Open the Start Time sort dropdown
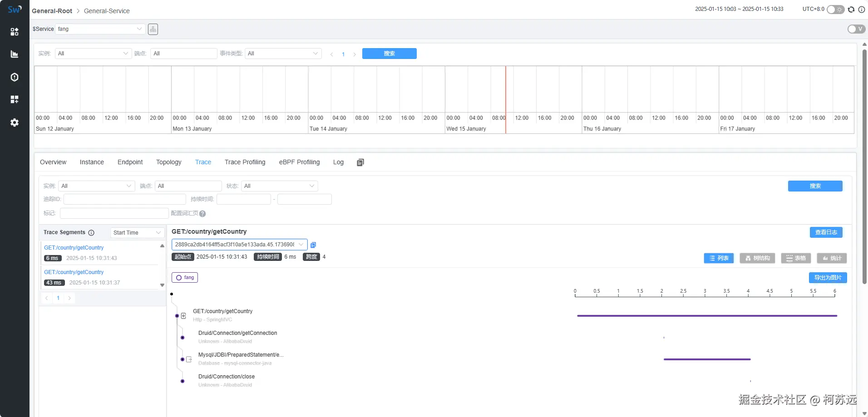Screen dimensions: 868x417 pyautogui.click(x=137, y=233)
